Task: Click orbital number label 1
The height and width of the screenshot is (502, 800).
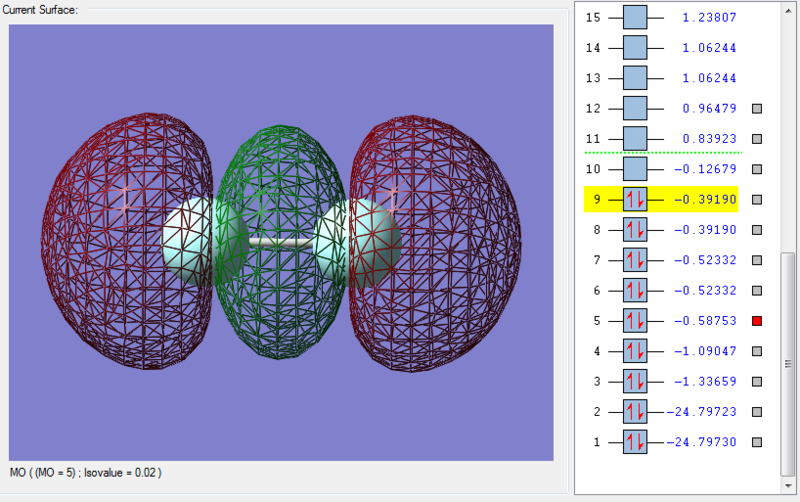Action: 596,442
